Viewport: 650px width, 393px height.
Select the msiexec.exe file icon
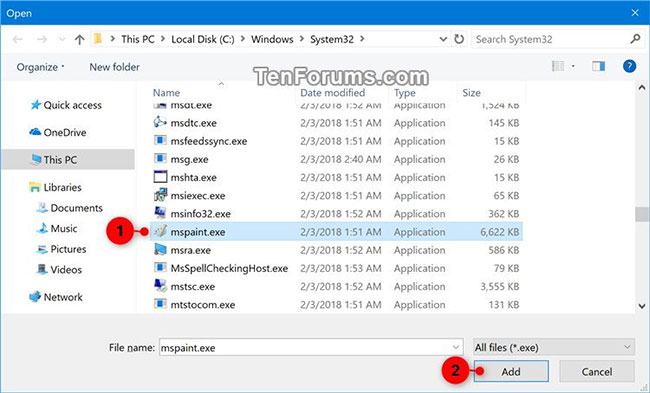coord(160,195)
